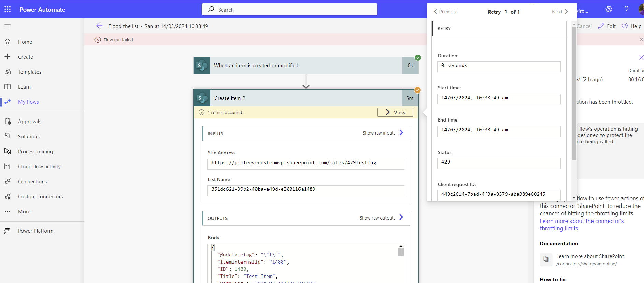
Task: Go to Next retry
Action: [x=560, y=11]
